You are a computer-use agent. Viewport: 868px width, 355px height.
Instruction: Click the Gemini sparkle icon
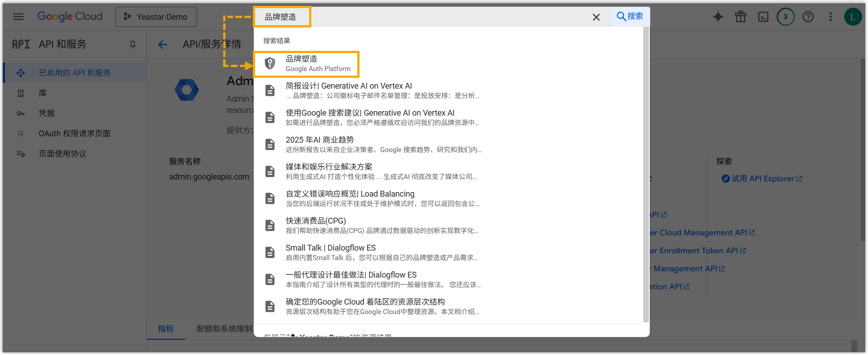(x=718, y=17)
